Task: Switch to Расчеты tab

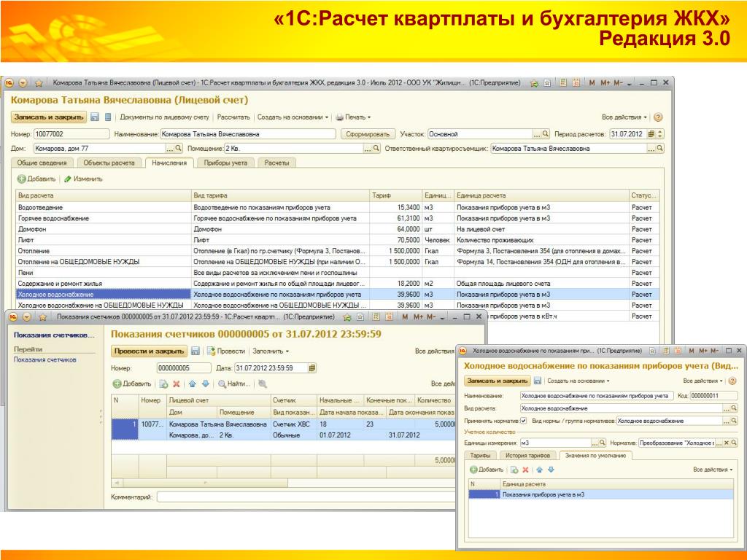Action: tap(276, 163)
